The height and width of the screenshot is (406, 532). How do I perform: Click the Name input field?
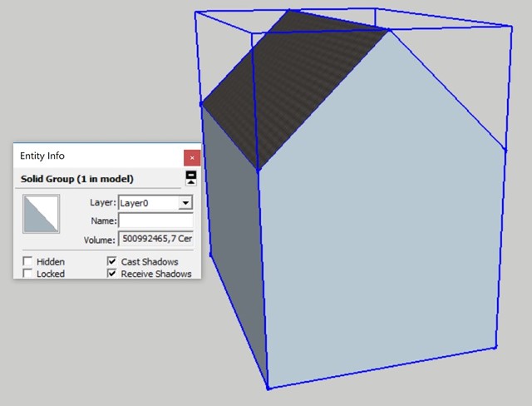point(155,220)
